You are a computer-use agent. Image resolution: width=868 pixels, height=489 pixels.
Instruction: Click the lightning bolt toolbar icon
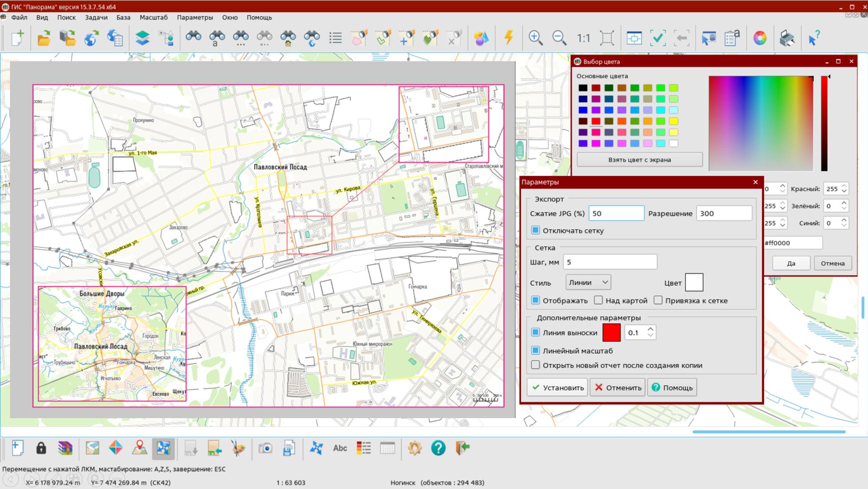coord(509,38)
